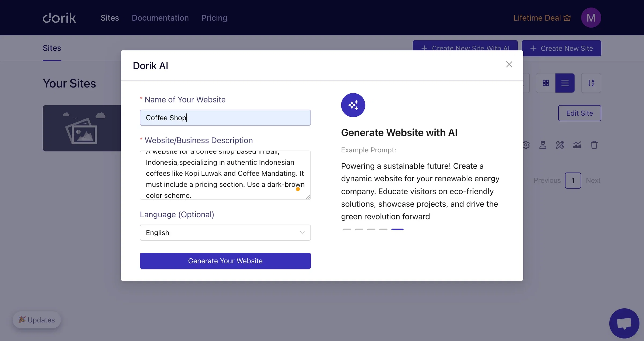
Task: Select the third example prompt slide indicator
Action: pyautogui.click(x=371, y=229)
